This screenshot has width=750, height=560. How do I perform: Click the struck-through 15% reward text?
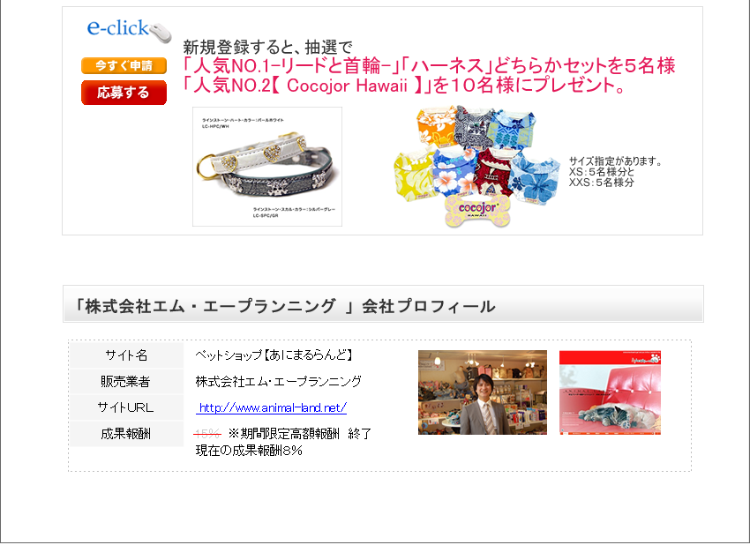click(x=207, y=434)
